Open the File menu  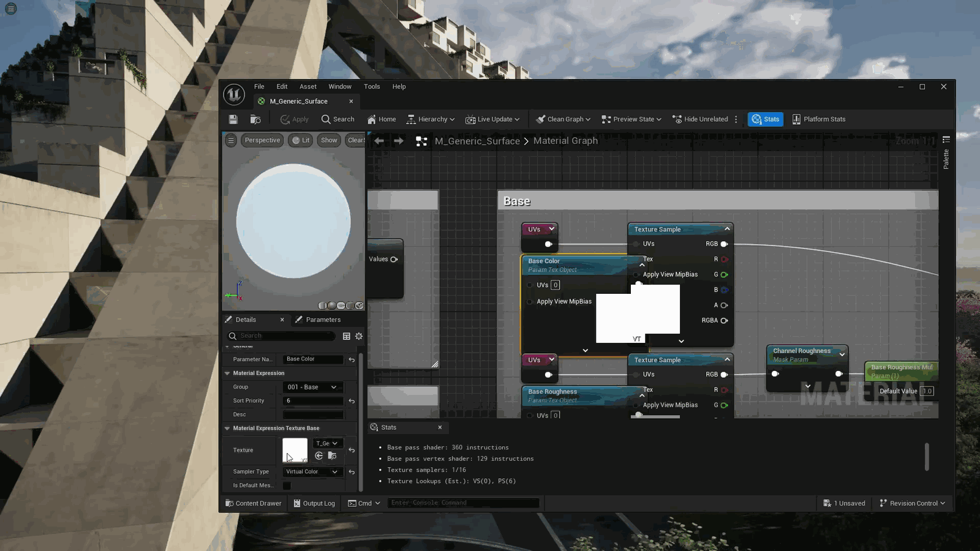(259, 87)
